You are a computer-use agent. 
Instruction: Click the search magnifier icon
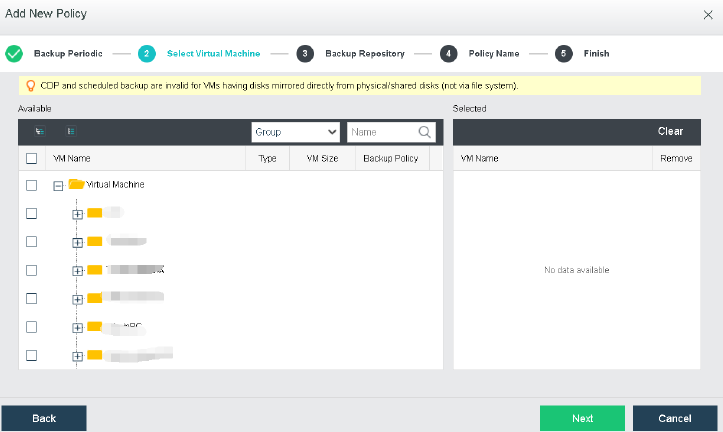(x=424, y=132)
